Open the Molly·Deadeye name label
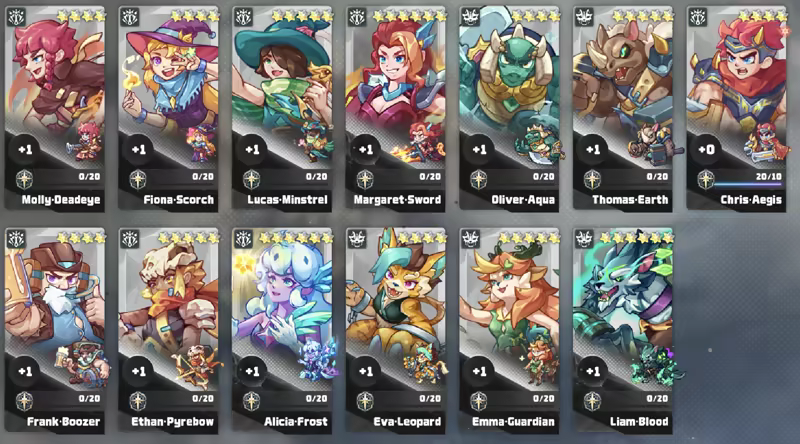800x444 pixels. tap(61, 200)
